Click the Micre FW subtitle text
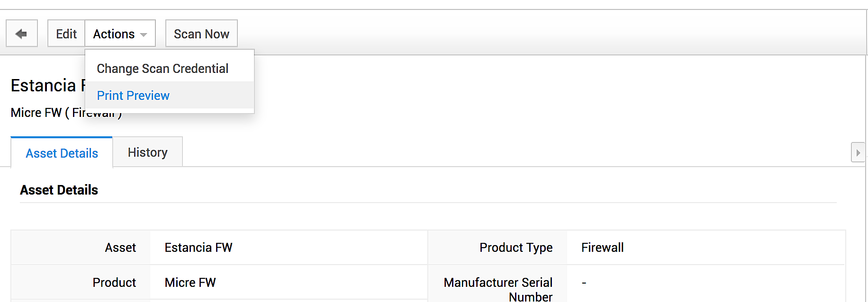 [36, 113]
